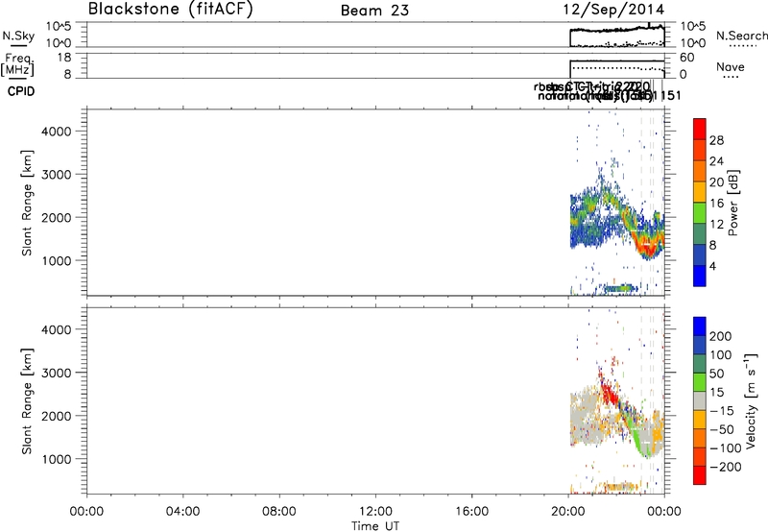
Task: Click the 'CPID' row label
Action: 21,91
